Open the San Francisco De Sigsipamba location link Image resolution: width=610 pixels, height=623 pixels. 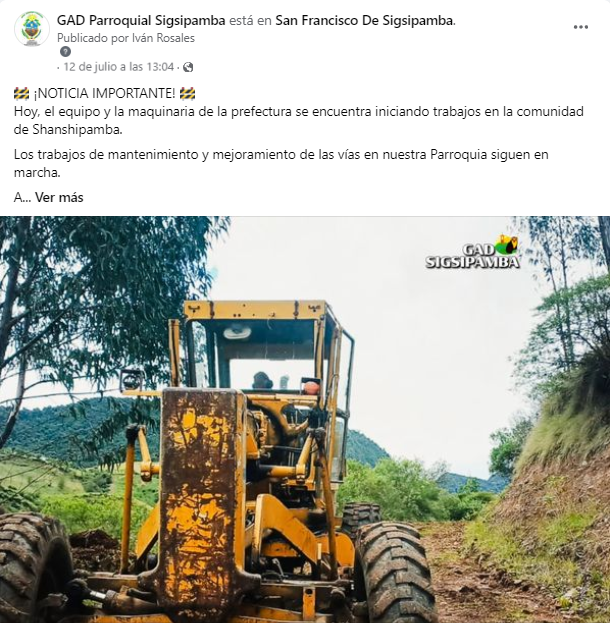point(364,20)
